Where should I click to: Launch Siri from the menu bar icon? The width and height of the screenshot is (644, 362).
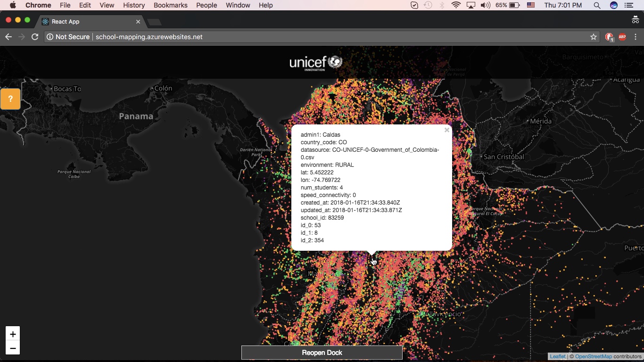point(613,5)
